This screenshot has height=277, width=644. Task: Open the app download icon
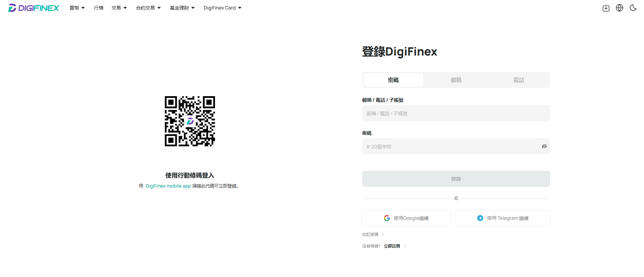(x=606, y=8)
